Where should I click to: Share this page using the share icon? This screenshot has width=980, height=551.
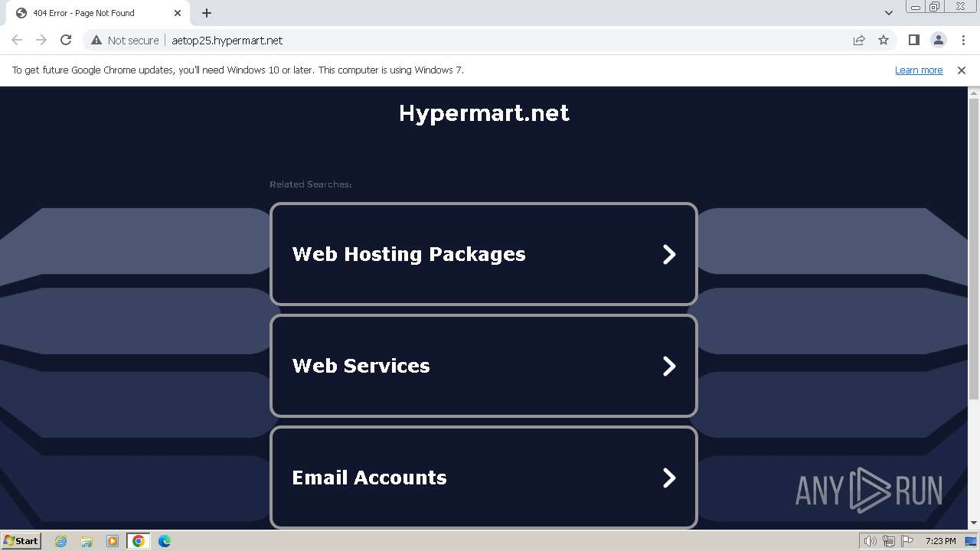click(x=859, y=41)
